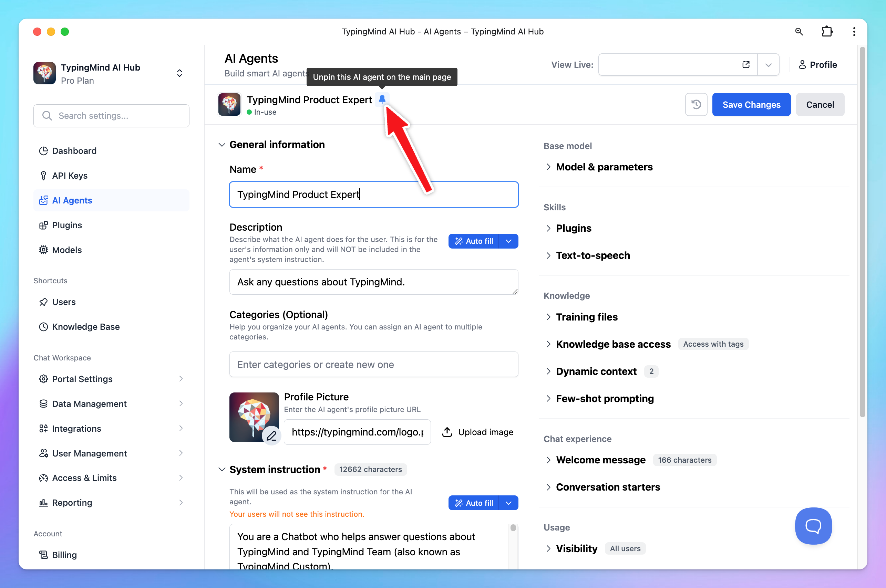Click the Upload image button

478,432
